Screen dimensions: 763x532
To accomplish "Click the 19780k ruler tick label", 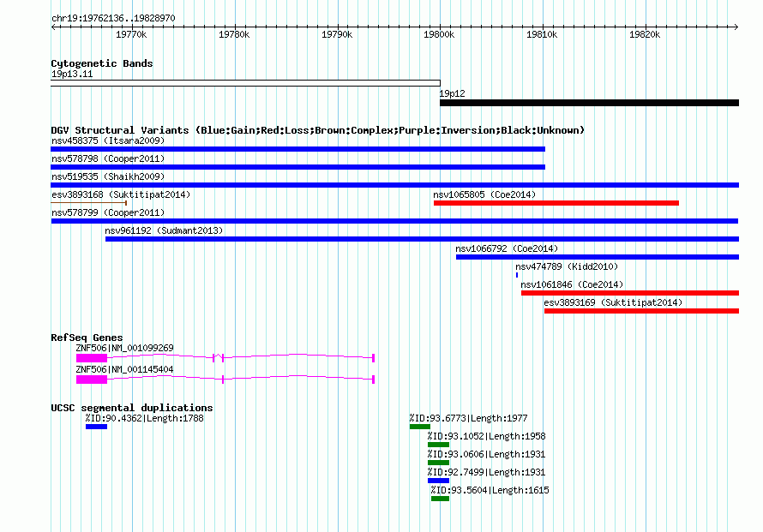I will [x=234, y=34].
